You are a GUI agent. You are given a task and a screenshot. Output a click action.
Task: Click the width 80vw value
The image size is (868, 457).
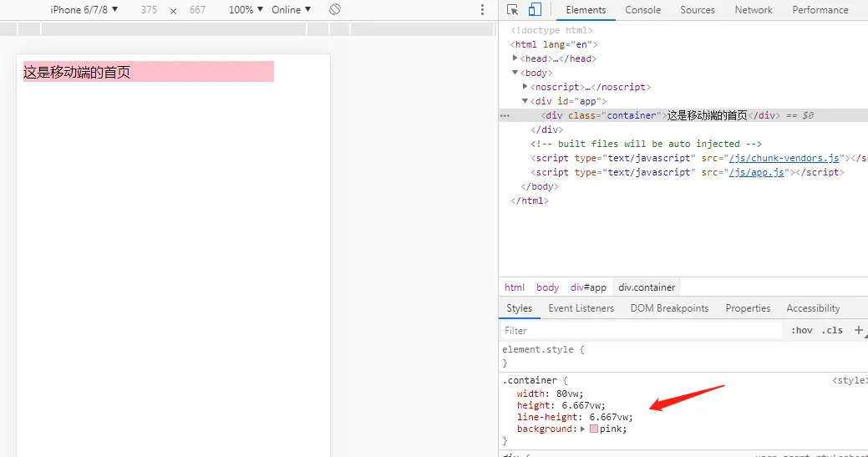tap(568, 394)
